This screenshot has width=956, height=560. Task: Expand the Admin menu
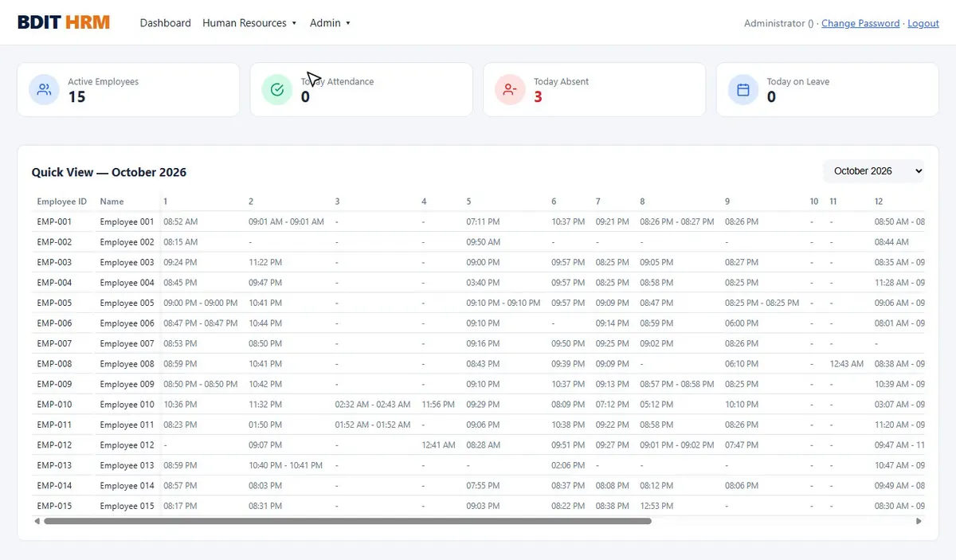[x=330, y=23]
